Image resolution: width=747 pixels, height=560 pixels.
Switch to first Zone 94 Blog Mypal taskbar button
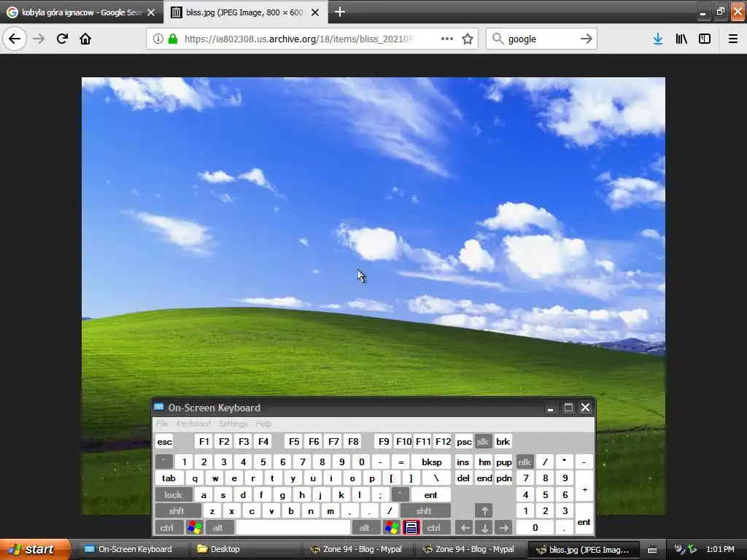[x=358, y=549]
